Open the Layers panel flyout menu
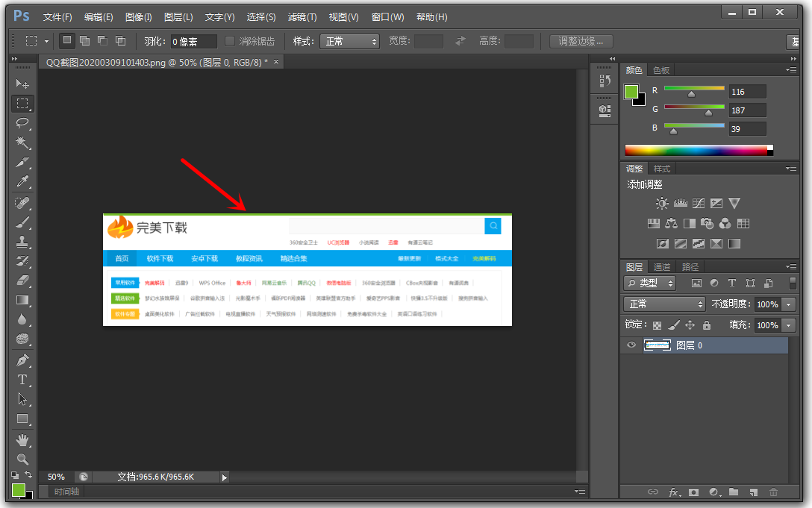 point(791,267)
